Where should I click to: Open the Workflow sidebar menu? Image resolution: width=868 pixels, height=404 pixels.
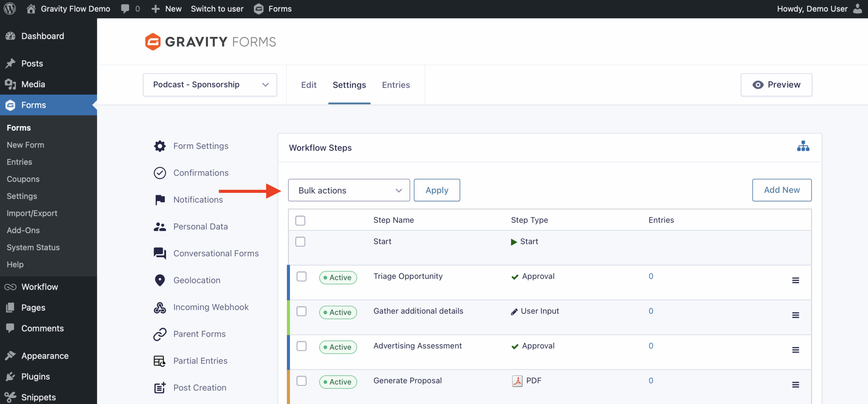[x=39, y=287]
